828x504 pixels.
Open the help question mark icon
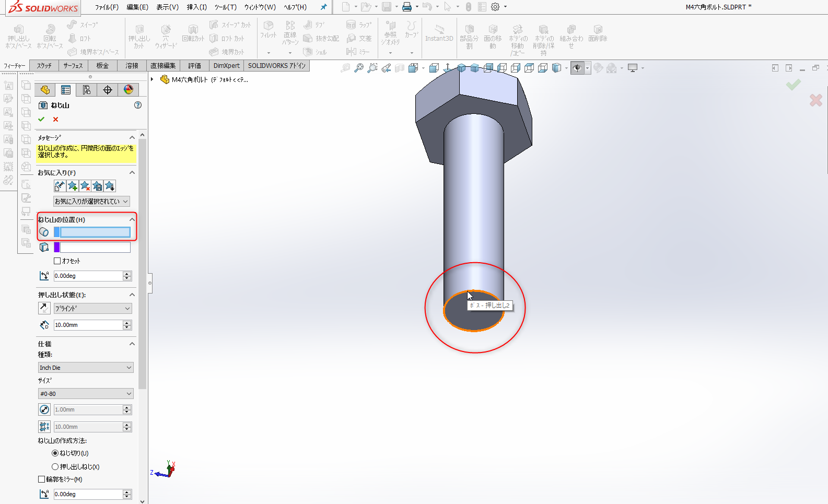coord(138,105)
